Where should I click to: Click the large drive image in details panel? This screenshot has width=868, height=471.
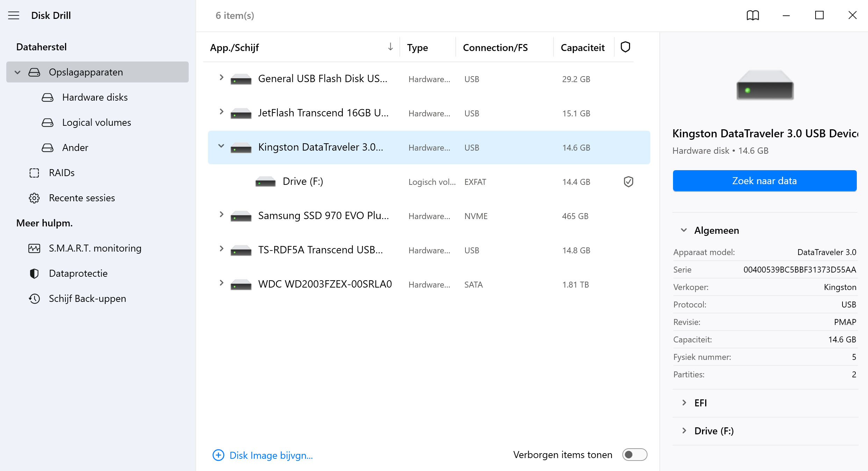(x=765, y=85)
